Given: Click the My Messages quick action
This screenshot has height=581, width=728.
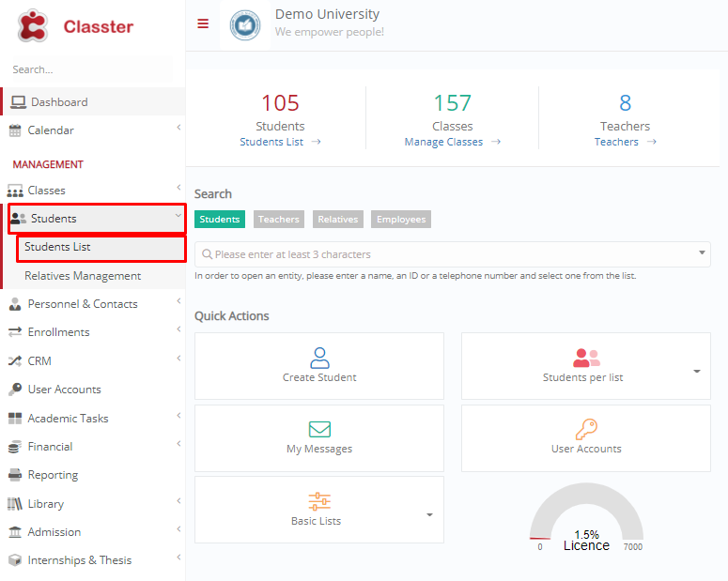Looking at the screenshot, I should tap(319, 438).
